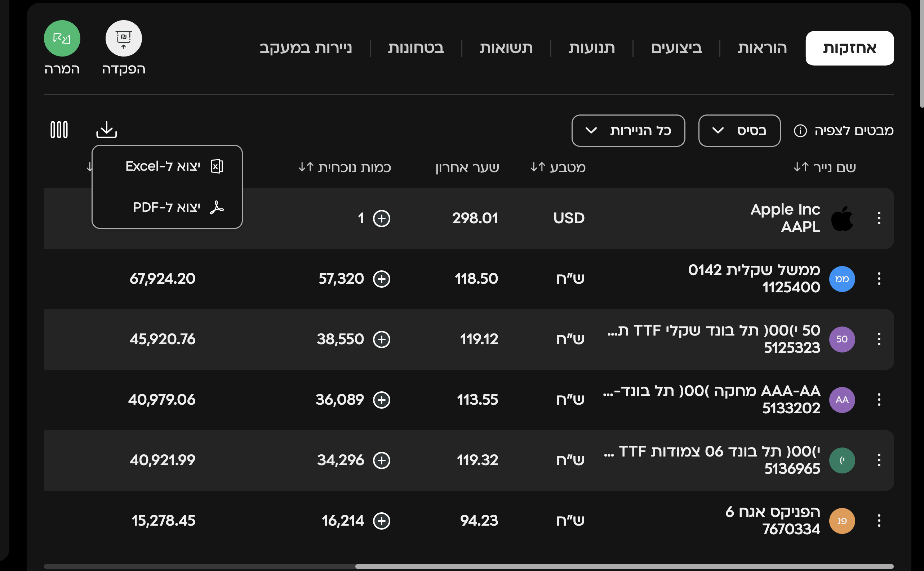The image size is (924, 571).
Task: Sort by מטבע column header
Action: [x=557, y=167]
